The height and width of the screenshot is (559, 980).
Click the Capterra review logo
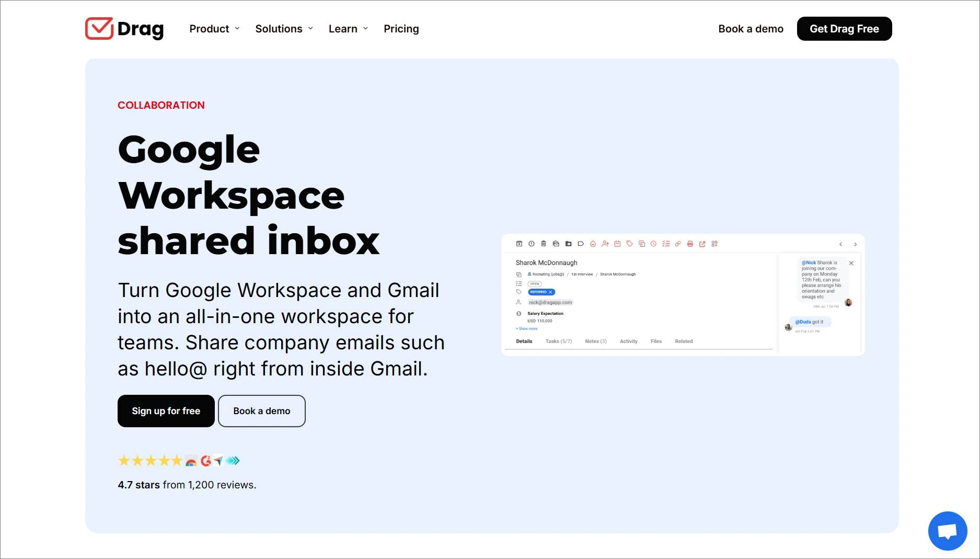coord(218,461)
